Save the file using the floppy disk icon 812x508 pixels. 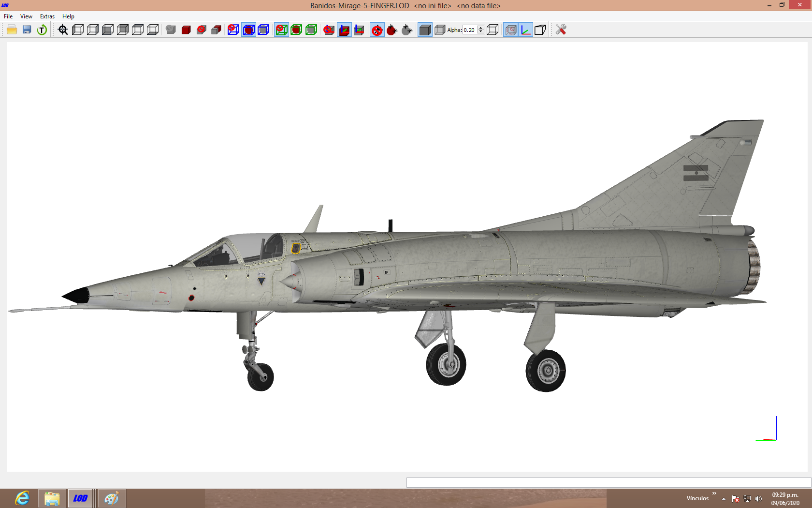click(27, 30)
